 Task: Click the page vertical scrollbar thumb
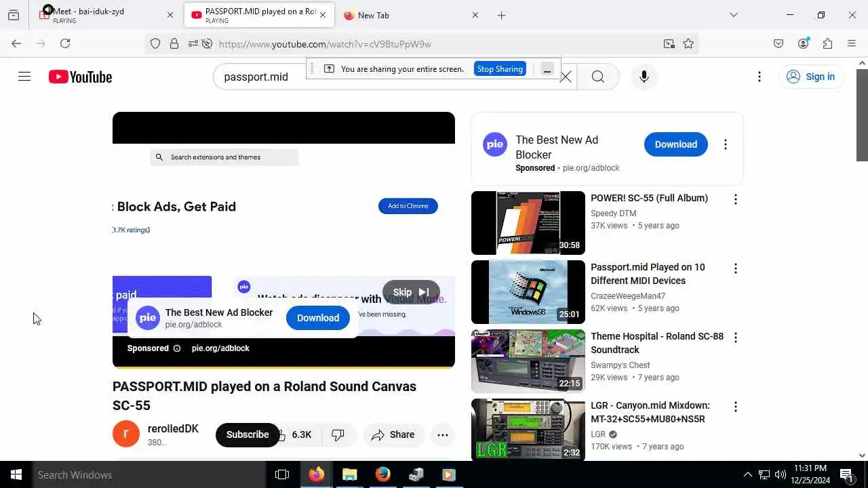click(x=862, y=115)
